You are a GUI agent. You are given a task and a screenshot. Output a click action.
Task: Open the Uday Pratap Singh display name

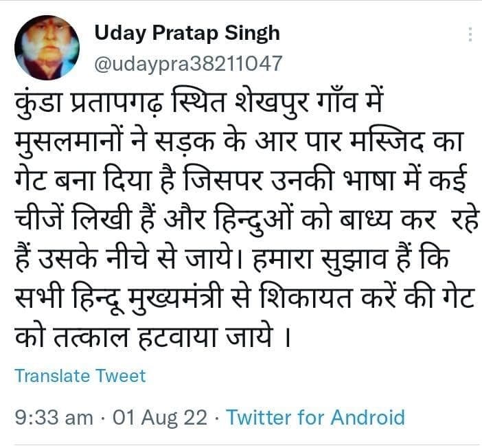(187, 32)
